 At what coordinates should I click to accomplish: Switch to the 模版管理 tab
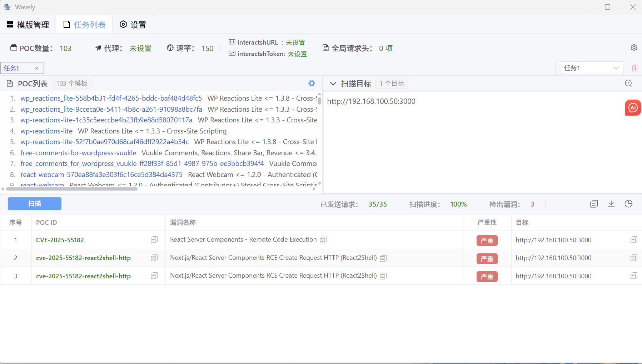tap(28, 25)
